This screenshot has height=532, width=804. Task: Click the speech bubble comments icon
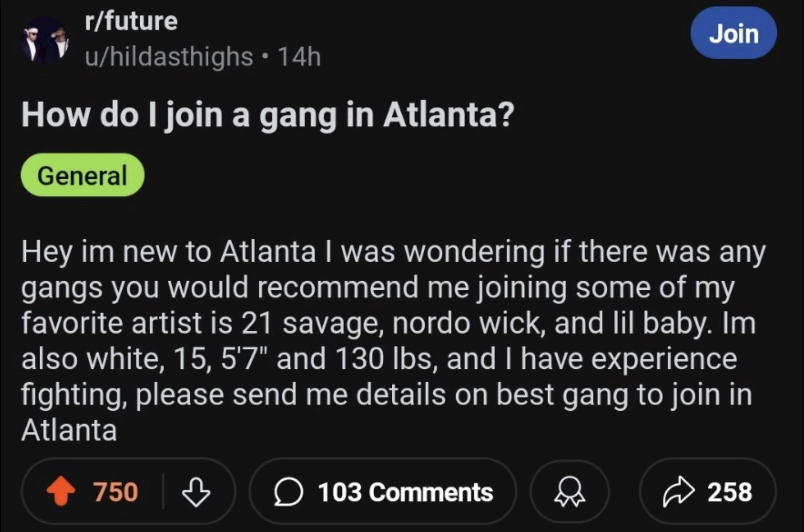288,492
